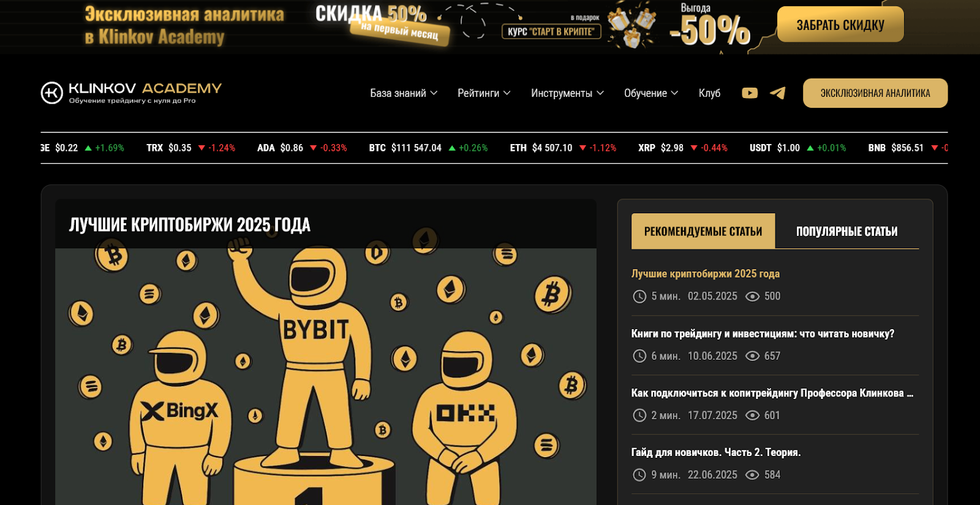980x505 pixels.
Task: Expand the Рейтинги dropdown menu
Action: coord(484,93)
